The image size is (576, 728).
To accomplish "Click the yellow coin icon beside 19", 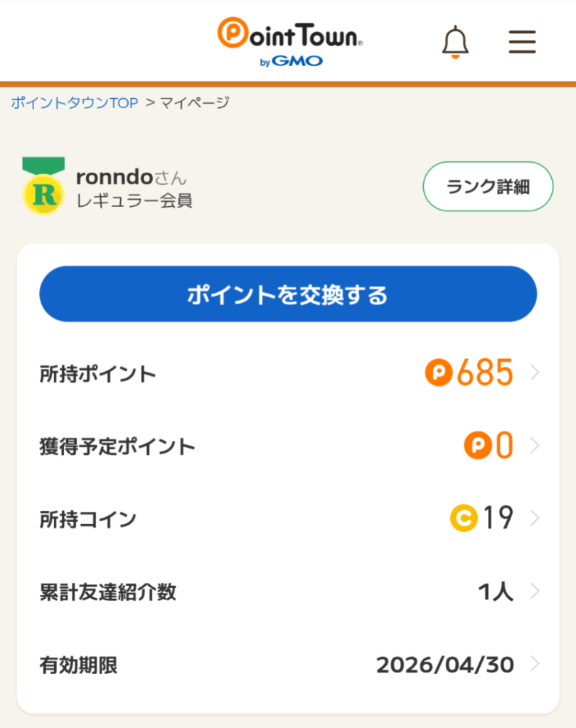I will click(464, 518).
